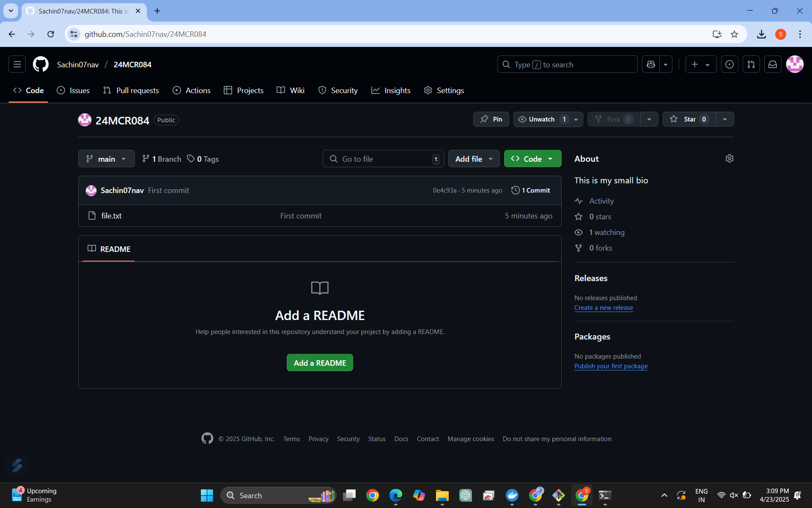The height and width of the screenshot is (508, 812).
Task: Open the 0 stars link
Action: (593, 217)
